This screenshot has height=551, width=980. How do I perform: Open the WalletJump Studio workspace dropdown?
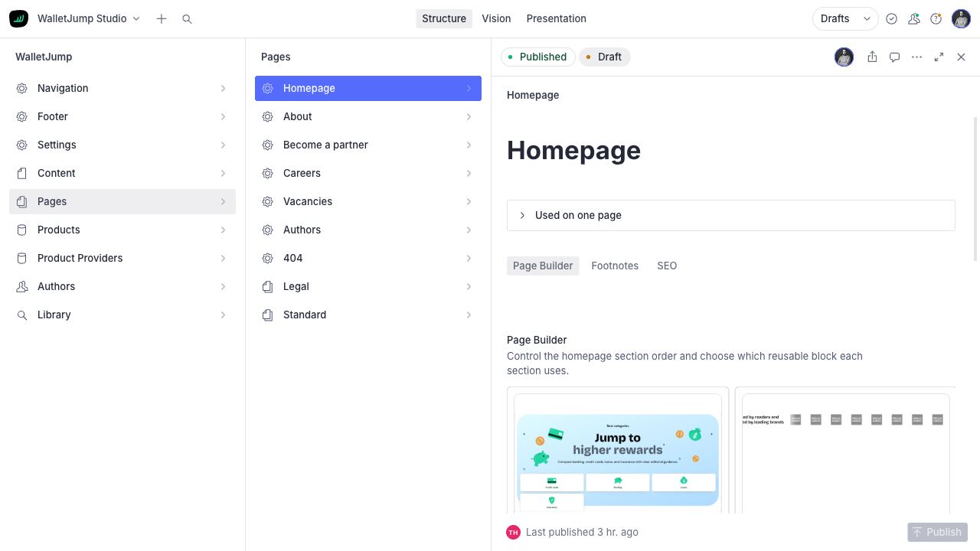pos(89,18)
